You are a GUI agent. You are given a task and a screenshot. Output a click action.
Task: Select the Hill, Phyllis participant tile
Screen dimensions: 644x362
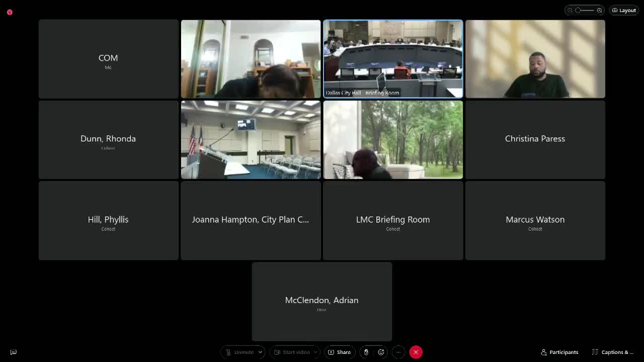[x=108, y=220]
